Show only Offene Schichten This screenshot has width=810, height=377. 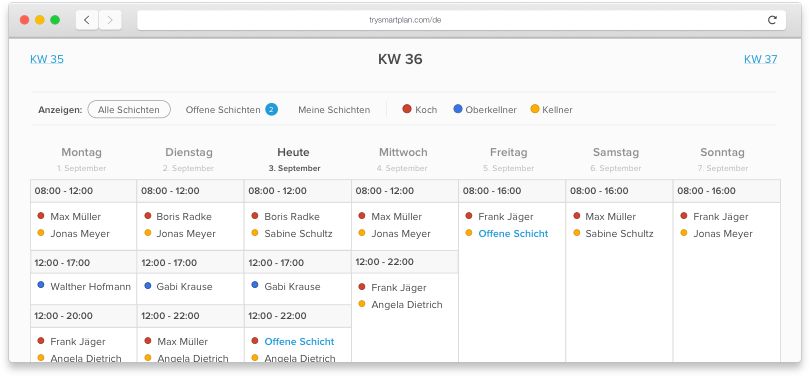coord(223,109)
